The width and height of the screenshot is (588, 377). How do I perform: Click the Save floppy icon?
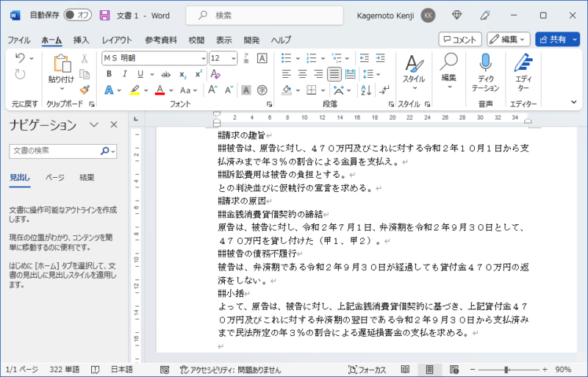pyautogui.click(x=104, y=15)
